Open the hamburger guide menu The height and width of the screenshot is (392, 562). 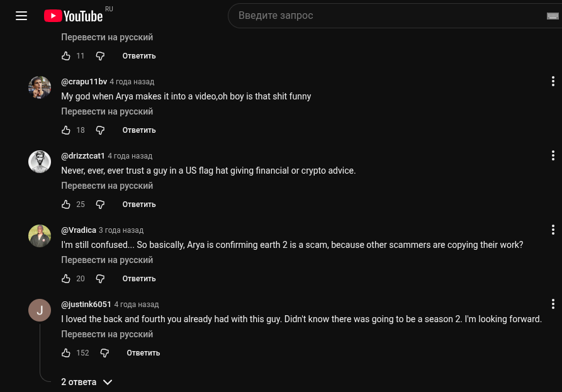pyautogui.click(x=21, y=16)
